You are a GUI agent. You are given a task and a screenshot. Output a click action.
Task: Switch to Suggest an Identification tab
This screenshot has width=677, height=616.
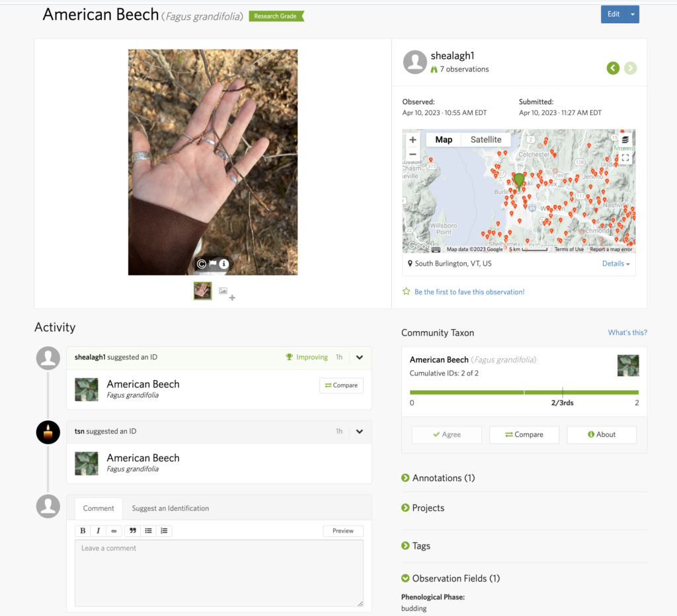(x=170, y=508)
